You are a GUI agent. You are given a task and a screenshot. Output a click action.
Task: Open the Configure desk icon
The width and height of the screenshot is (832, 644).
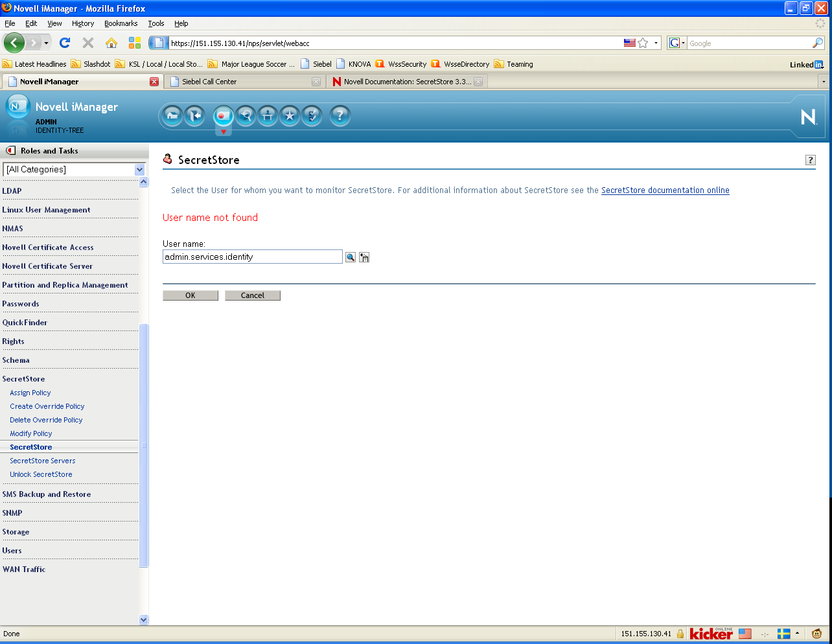click(268, 116)
